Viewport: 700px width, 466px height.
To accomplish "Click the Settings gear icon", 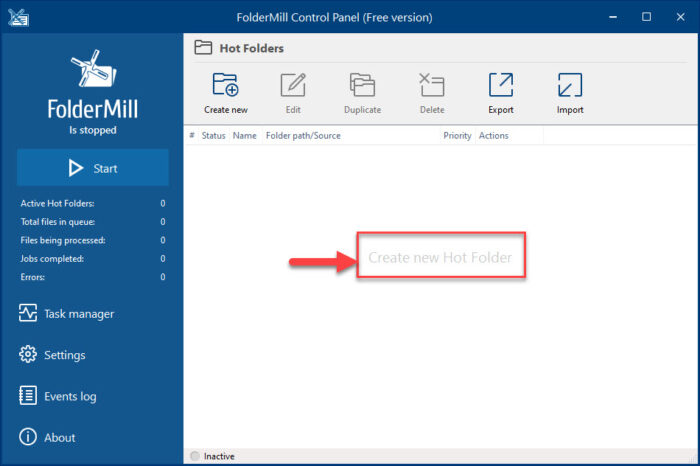I will (28, 354).
